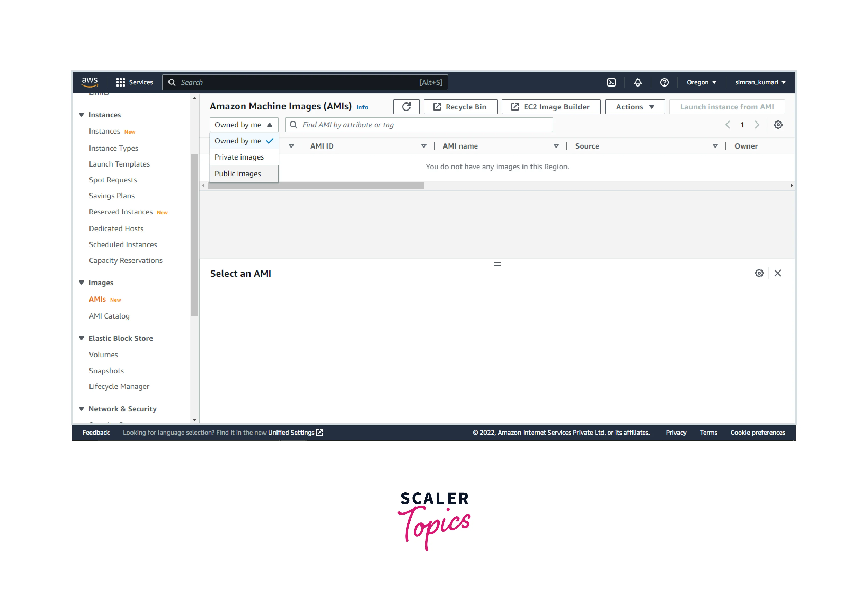Open AWS CloudShell terminal icon

(x=611, y=82)
